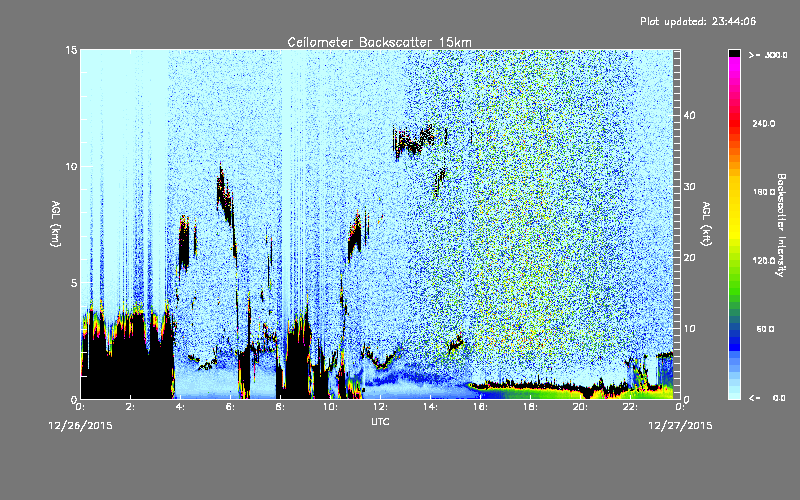800x500 pixels.
Task: Click the "12/27/2015" end date
Action: point(680,426)
